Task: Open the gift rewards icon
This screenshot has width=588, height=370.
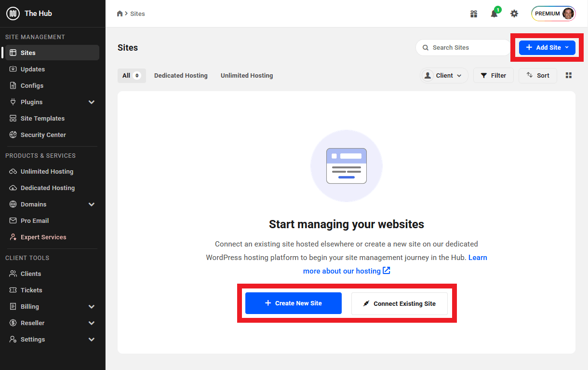Action: tap(474, 14)
